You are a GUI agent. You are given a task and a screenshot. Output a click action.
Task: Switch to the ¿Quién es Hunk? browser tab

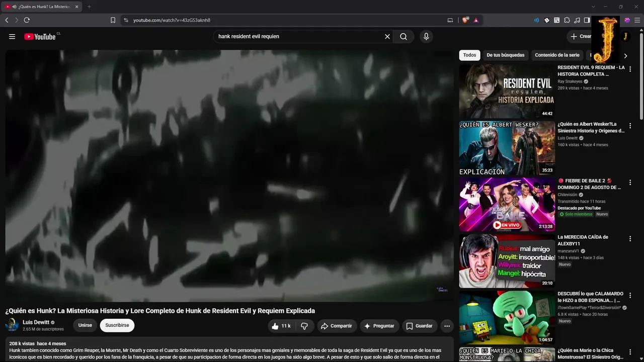coord(43,7)
